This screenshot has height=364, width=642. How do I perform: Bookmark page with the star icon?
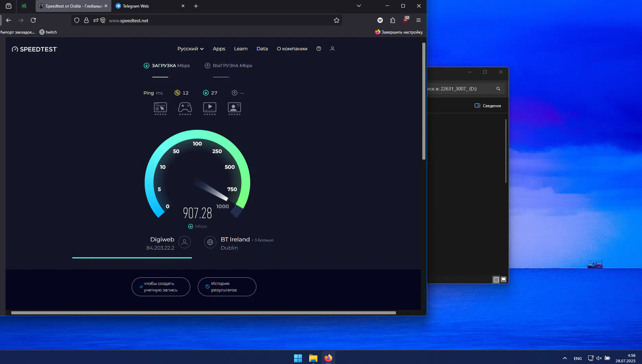point(337,20)
